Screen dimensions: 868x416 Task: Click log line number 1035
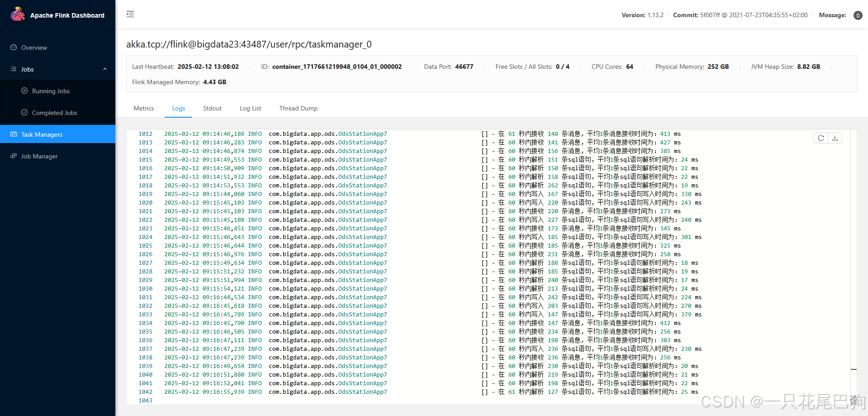click(145, 332)
